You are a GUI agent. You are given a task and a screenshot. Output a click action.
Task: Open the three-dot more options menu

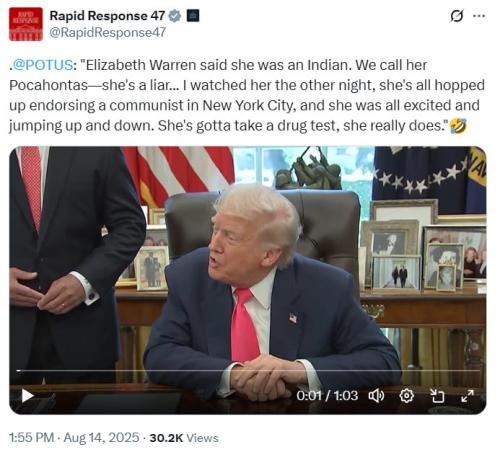click(479, 16)
